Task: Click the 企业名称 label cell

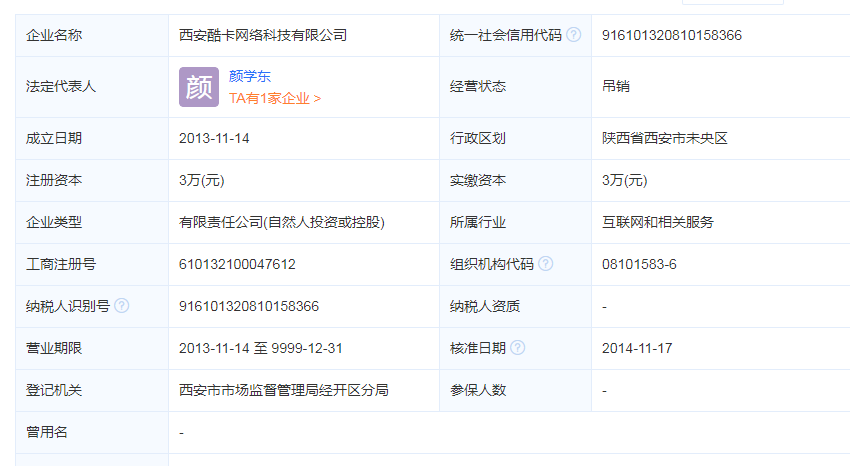Action: pos(92,35)
